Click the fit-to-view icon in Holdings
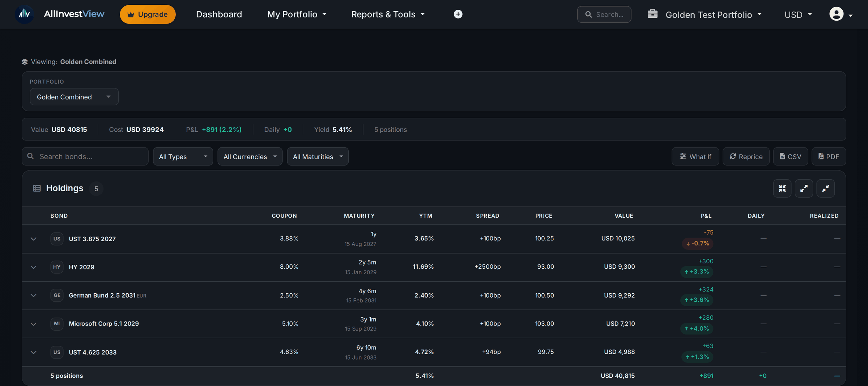Viewport: 868px width, 386px height. [x=782, y=188]
